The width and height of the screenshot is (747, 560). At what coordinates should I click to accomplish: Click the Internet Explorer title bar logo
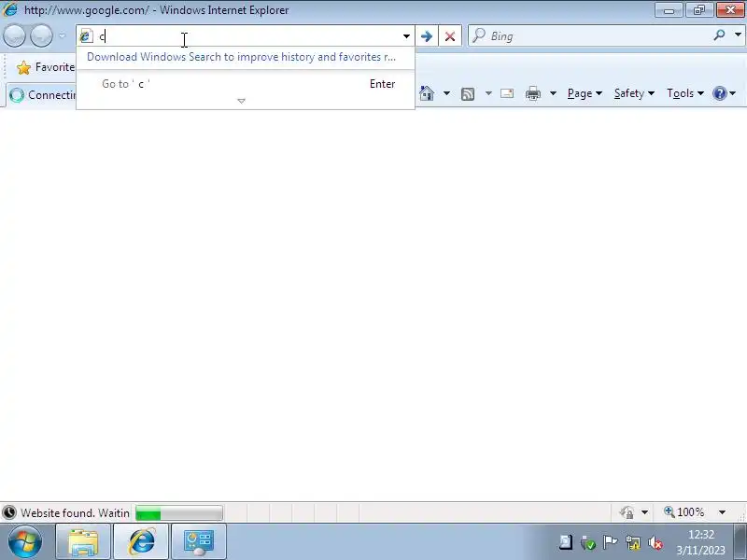click(x=9, y=9)
